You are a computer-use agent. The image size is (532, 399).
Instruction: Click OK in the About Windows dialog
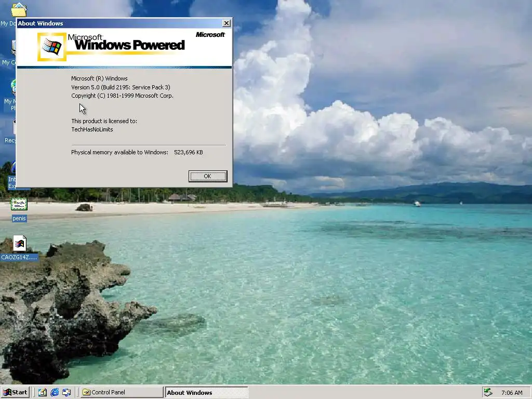click(x=208, y=176)
